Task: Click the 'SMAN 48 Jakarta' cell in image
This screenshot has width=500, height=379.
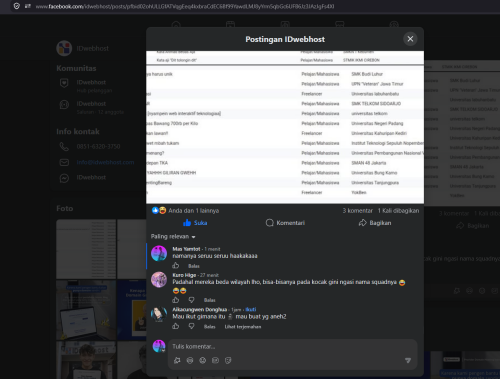Action: 368,163
